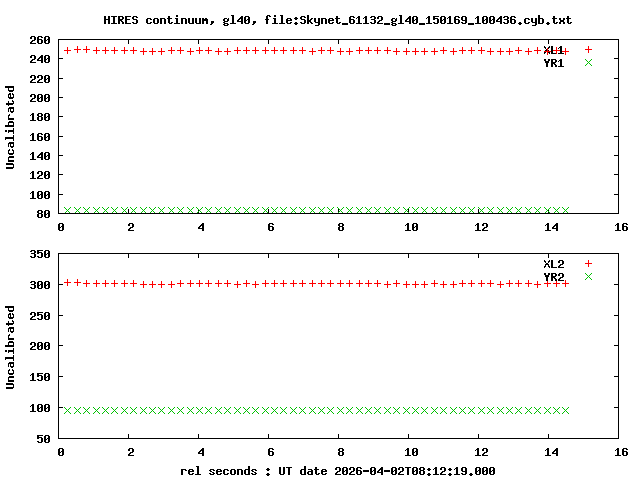Click the rel seconds UT date axis label
The height and width of the screenshot is (480, 640).
[x=338, y=470]
